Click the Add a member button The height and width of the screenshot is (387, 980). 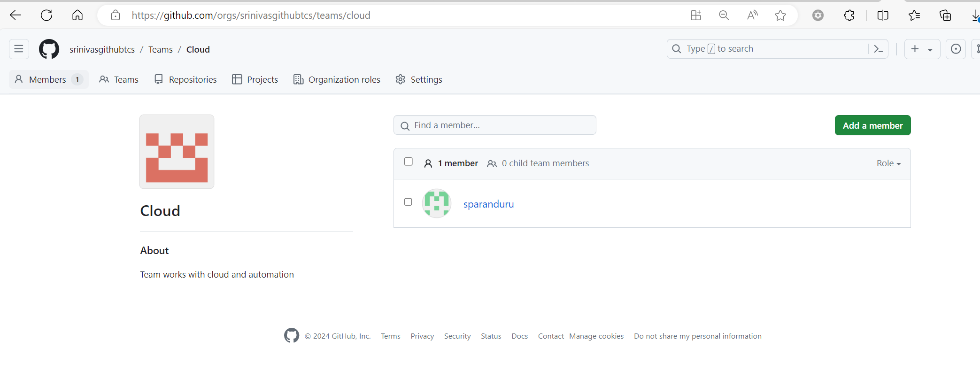872,125
